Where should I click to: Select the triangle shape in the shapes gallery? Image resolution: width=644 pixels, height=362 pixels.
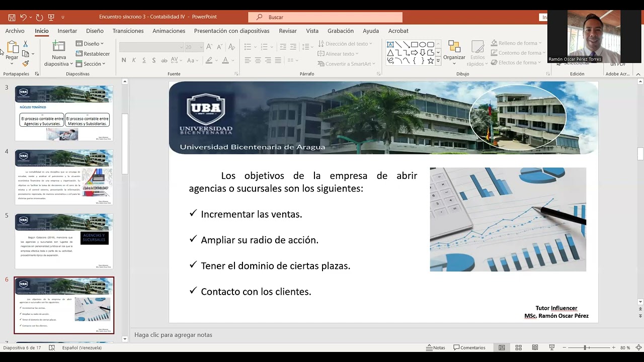tap(390, 53)
